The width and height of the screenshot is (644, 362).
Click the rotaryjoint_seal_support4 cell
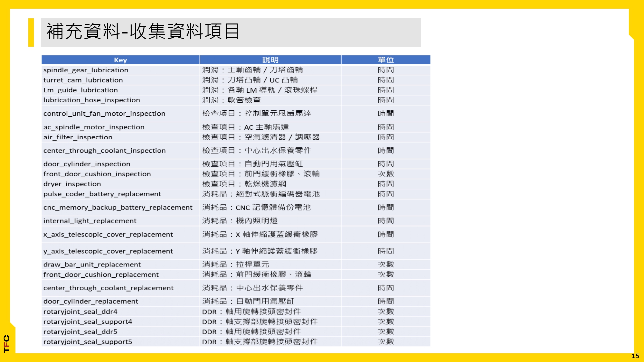[x=120, y=321]
